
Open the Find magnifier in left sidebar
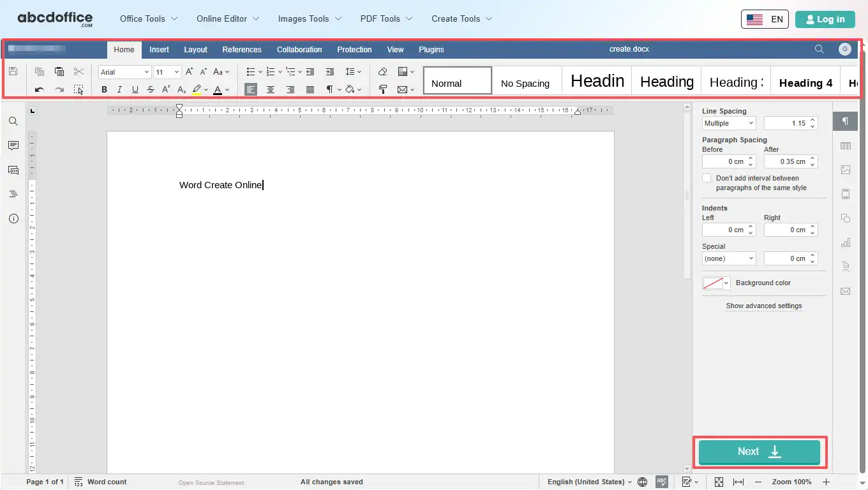13,121
